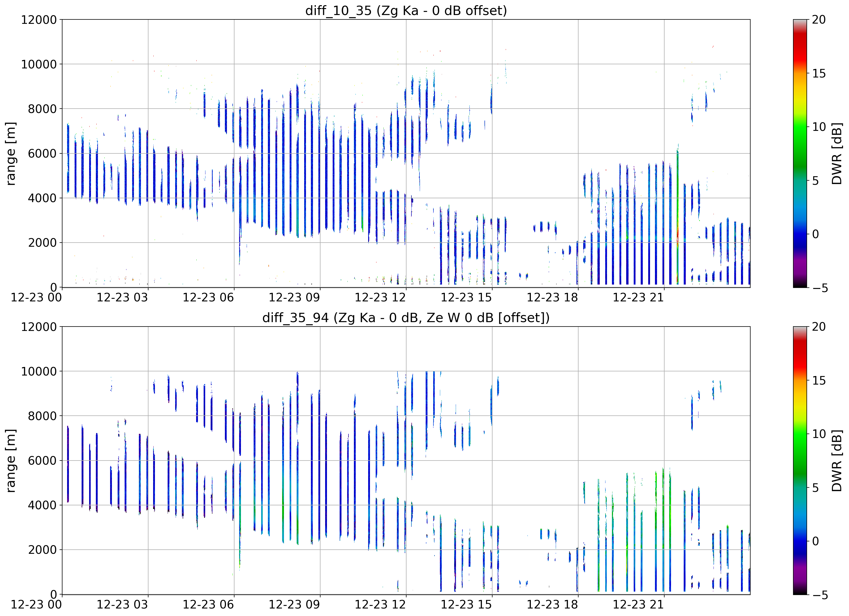Click the 'range [m]' label of diff_10_35 plot
The height and width of the screenshot is (616, 849).
click(x=11, y=153)
